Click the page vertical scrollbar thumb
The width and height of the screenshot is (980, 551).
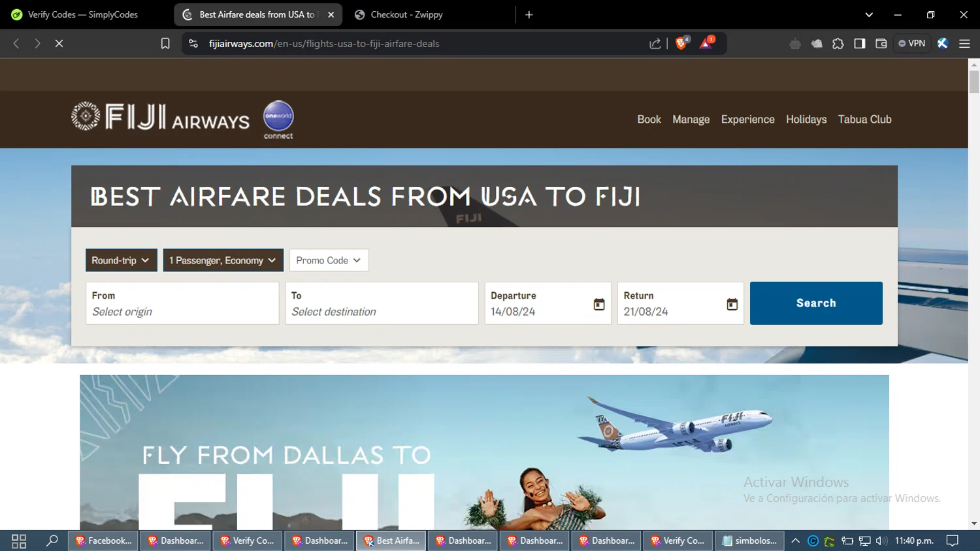pos(974,82)
